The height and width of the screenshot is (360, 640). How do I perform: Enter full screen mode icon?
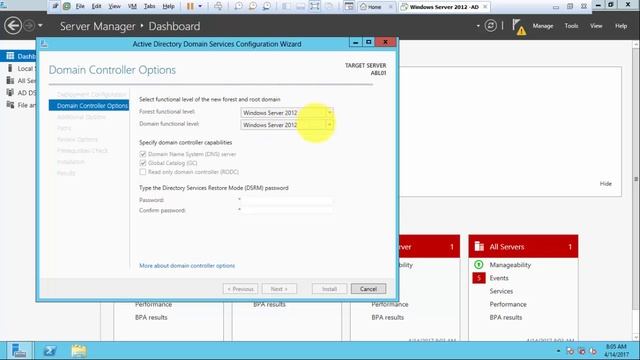314,7
